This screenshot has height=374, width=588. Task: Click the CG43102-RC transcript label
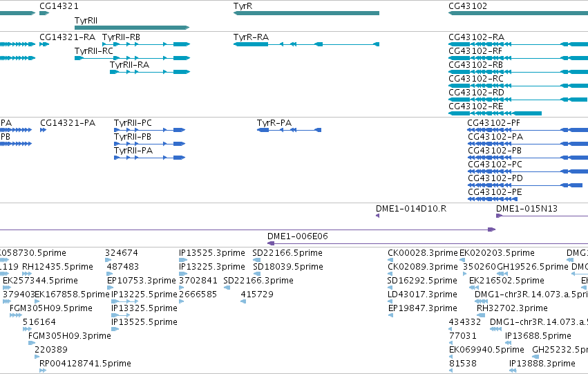476,79
